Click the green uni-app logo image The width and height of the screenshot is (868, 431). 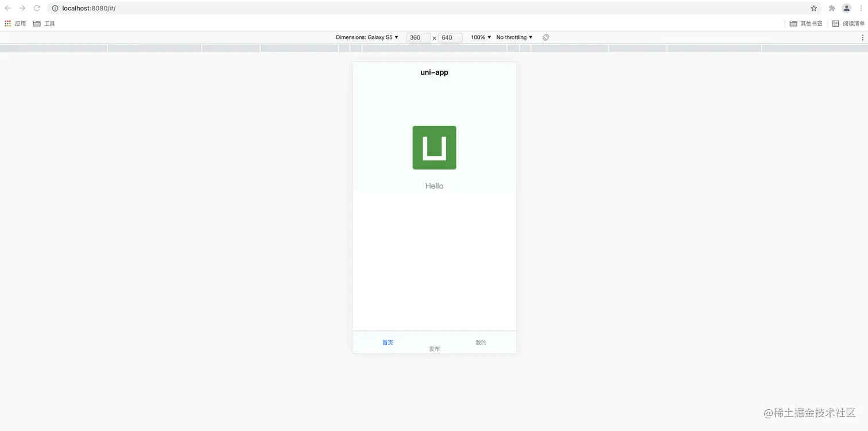click(435, 148)
